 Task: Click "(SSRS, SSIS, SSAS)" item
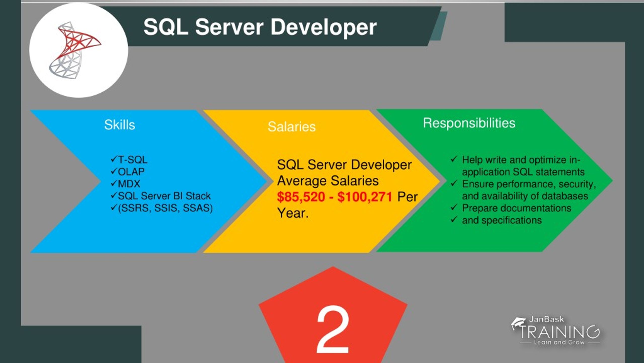coord(162,208)
